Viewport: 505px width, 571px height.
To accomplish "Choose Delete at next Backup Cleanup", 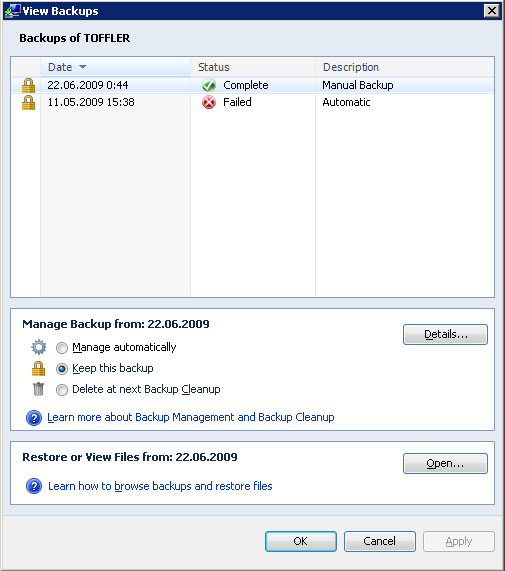I will (62, 390).
